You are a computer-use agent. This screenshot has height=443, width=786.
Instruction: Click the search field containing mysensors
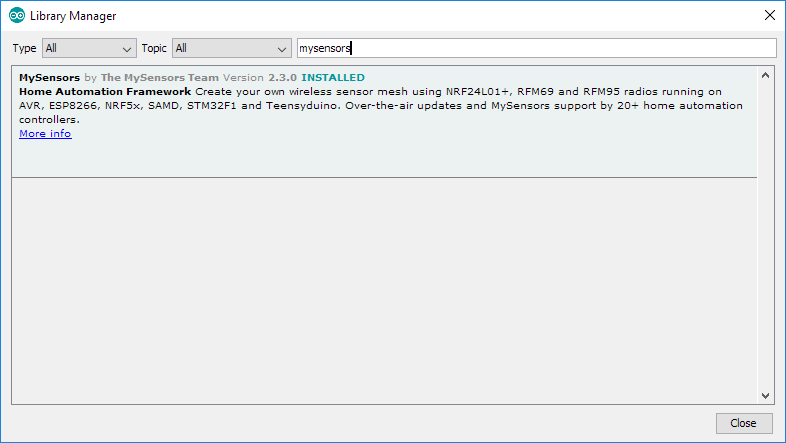(536, 48)
